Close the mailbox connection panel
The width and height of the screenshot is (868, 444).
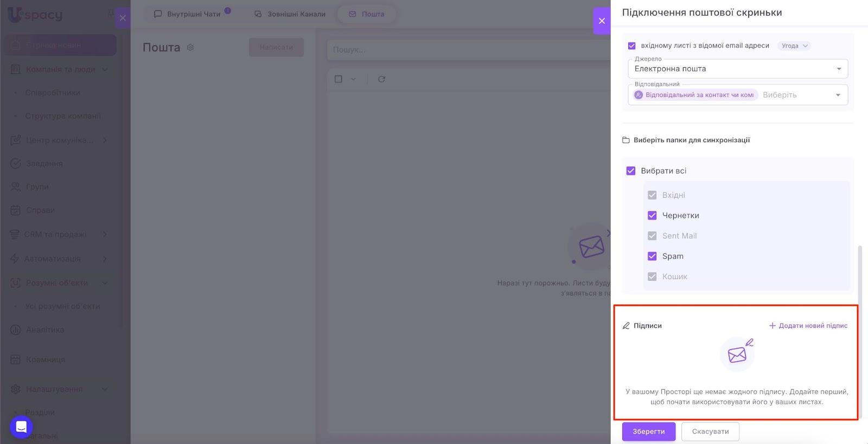(602, 21)
